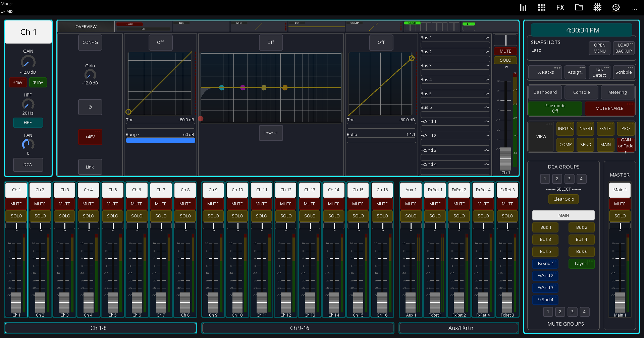Mute channel Ch 5
Screen dimensions: 644x338
pos(112,204)
